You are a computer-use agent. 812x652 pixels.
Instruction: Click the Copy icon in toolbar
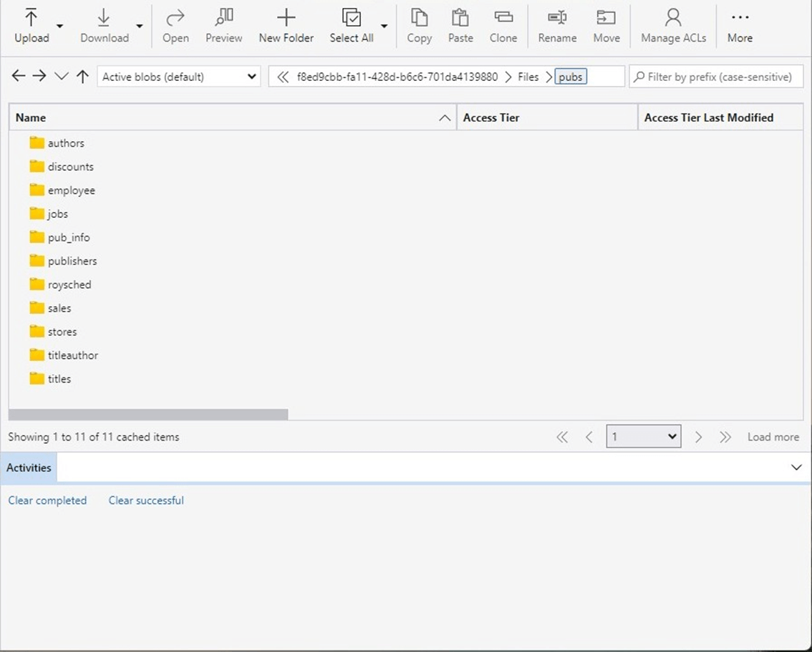[x=419, y=26]
